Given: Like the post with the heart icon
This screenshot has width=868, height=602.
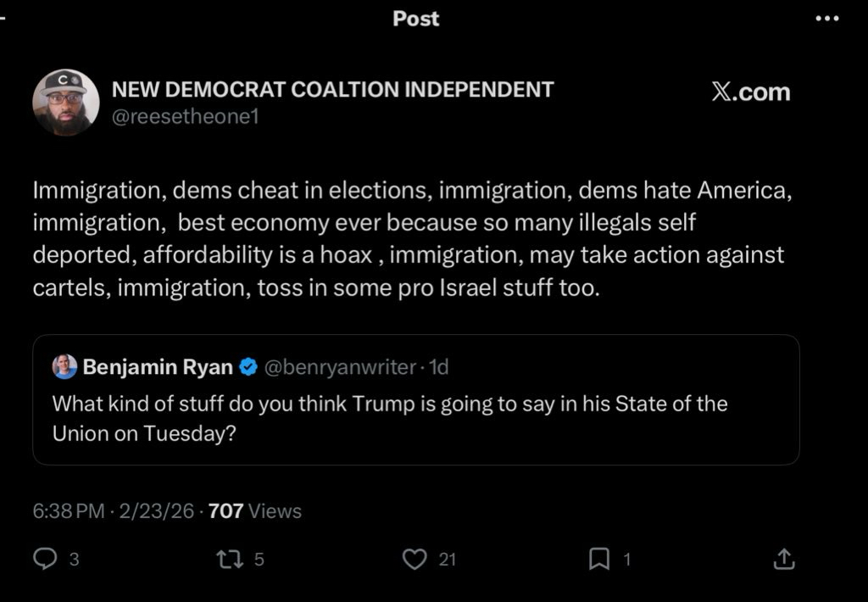Looking at the screenshot, I should point(414,559).
